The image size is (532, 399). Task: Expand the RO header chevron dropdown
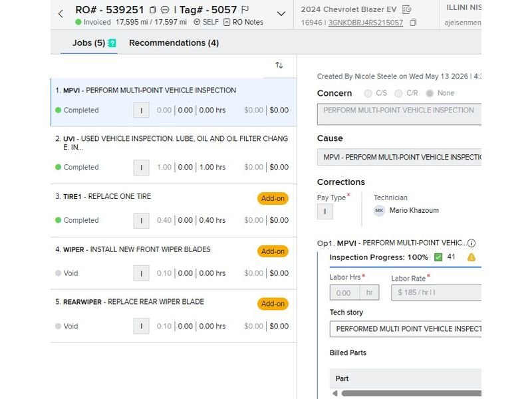click(281, 14)
